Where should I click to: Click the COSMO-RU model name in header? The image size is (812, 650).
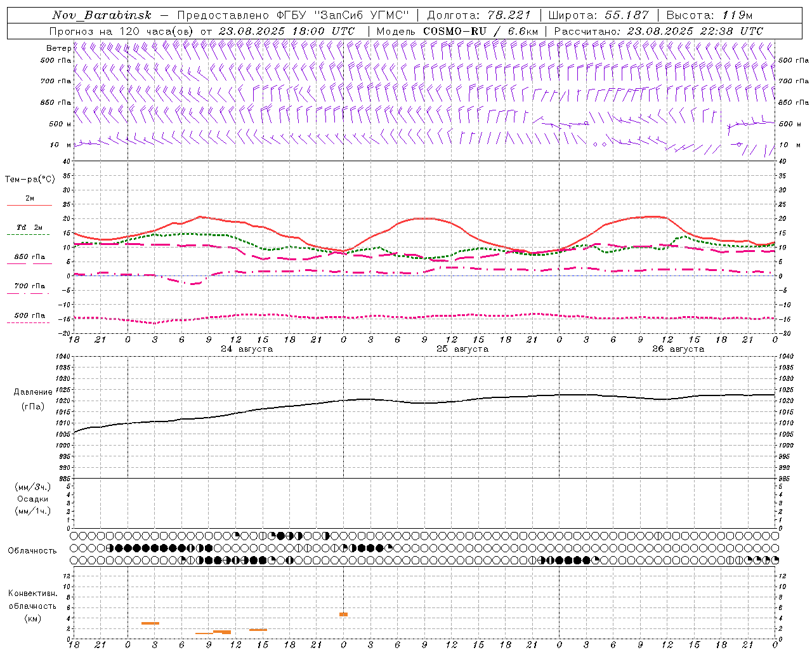tap(454, 31)
